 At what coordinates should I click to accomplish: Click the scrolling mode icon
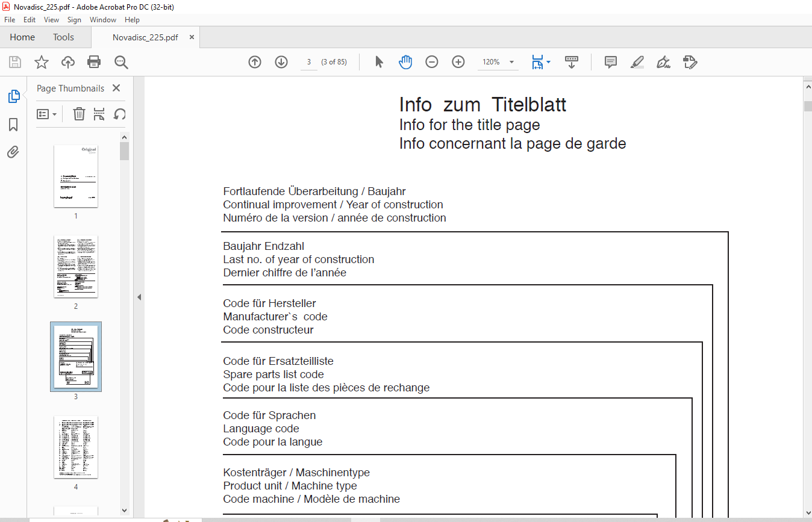pos(572,62)
